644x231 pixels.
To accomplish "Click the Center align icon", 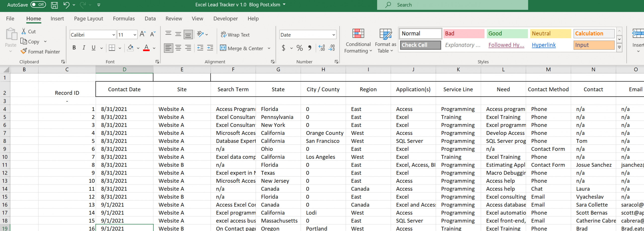I will (x=178, y=48).
